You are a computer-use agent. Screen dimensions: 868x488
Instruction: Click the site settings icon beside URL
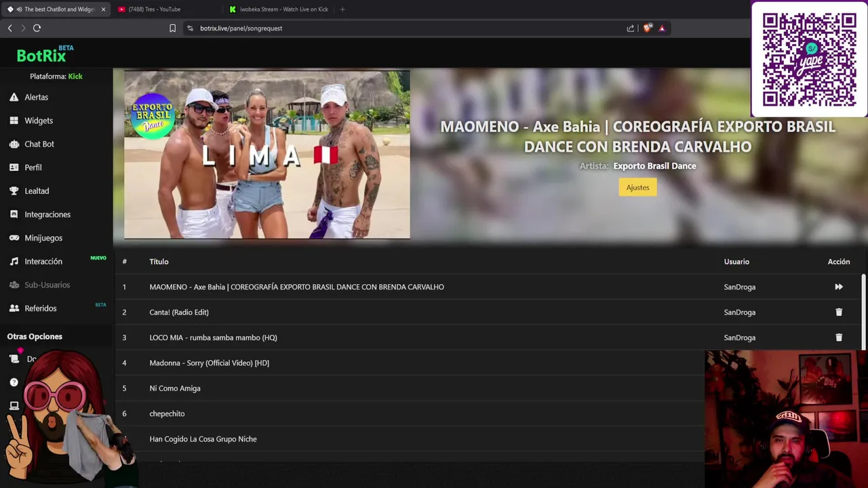point(190,28)
